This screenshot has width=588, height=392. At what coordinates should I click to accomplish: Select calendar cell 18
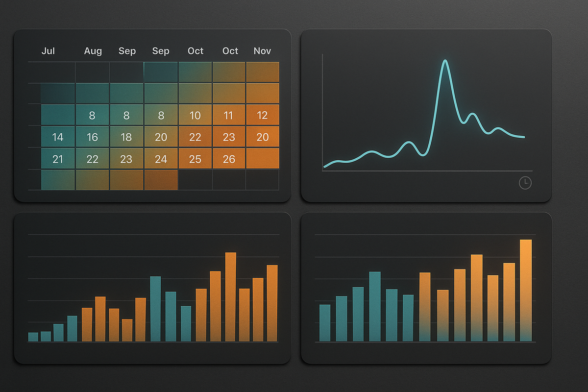point(126,137)
